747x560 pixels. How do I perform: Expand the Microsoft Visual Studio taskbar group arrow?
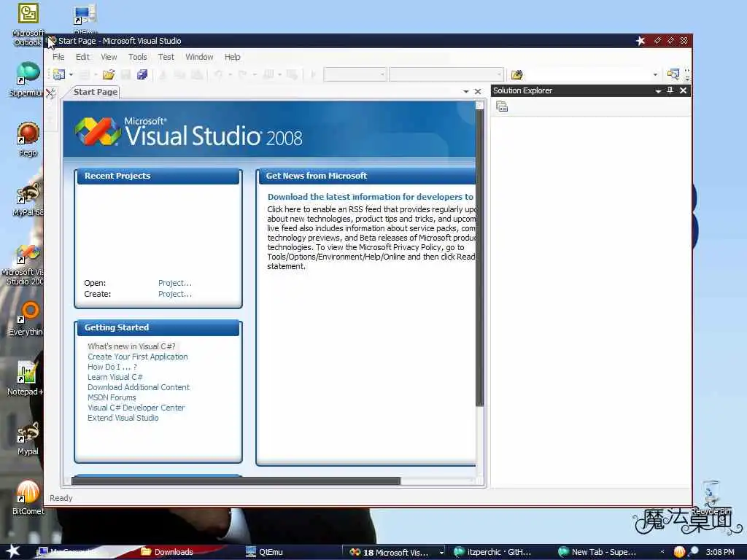[441, 553]
